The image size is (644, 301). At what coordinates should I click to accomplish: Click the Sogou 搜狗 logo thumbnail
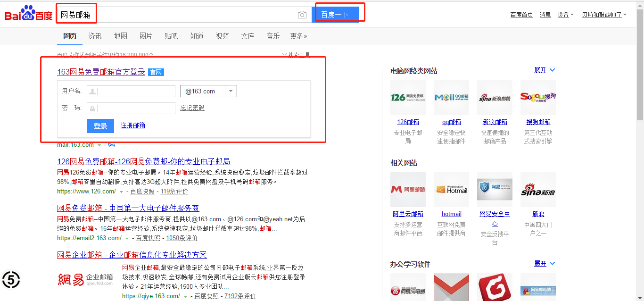(x=538, y=97)
